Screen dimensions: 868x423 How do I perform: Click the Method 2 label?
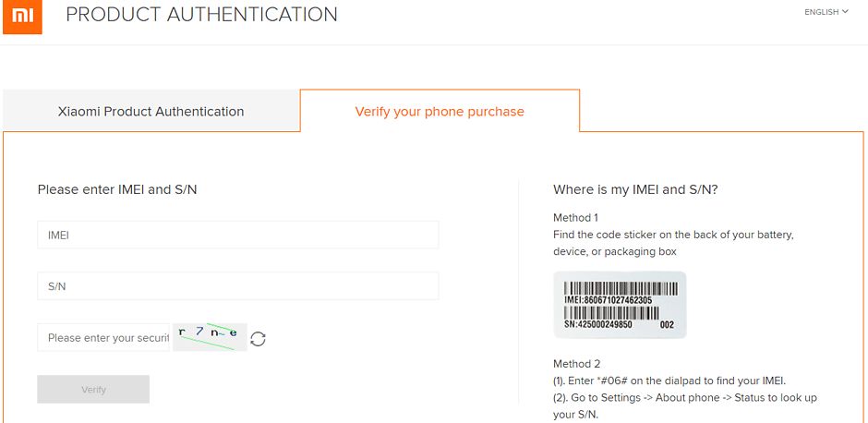pyautogui.click(x=576, y=364)
